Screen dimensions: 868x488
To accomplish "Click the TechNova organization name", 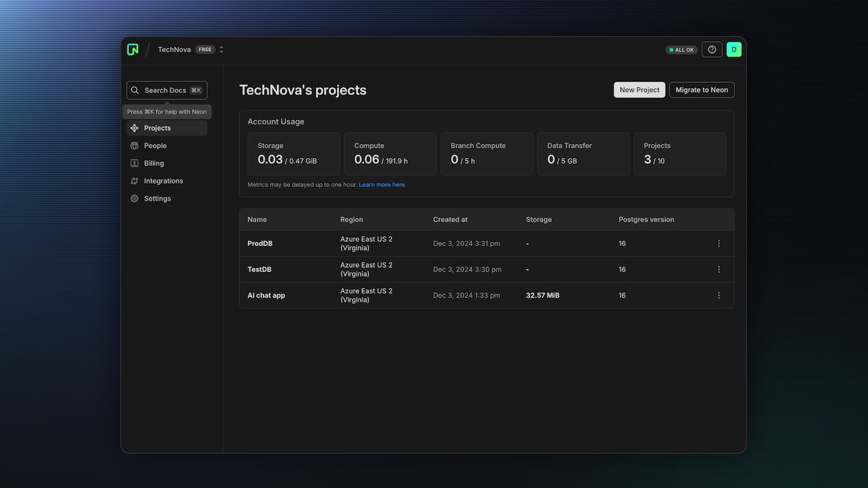I will point(174,49).
